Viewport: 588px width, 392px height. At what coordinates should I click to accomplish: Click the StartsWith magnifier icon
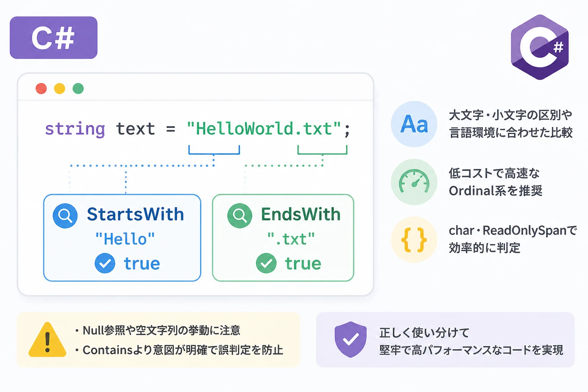65,216
